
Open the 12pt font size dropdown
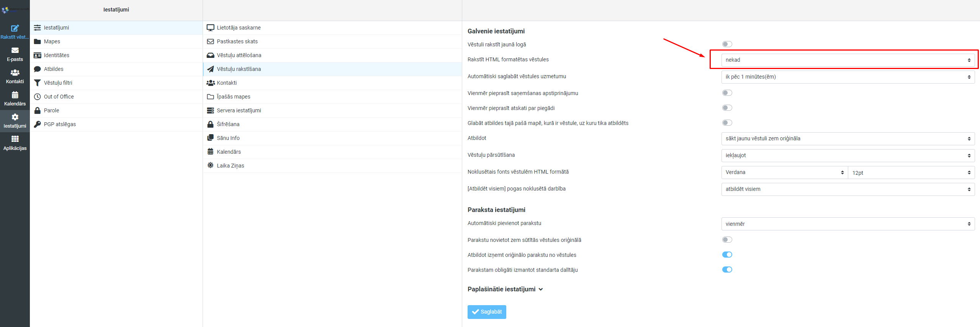[x=911, y=173]
